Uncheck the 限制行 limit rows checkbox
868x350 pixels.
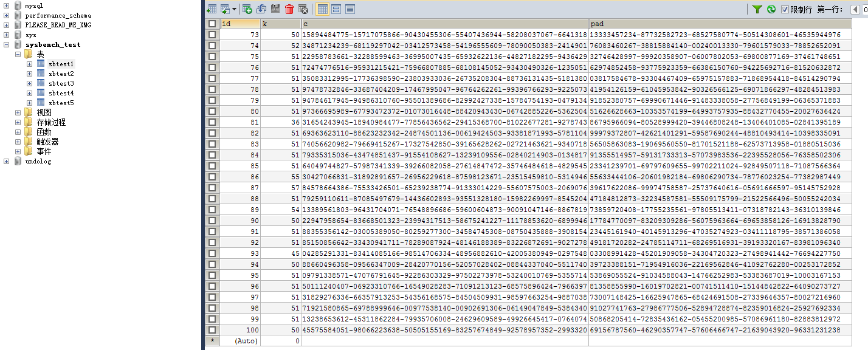tap(784, 9)
